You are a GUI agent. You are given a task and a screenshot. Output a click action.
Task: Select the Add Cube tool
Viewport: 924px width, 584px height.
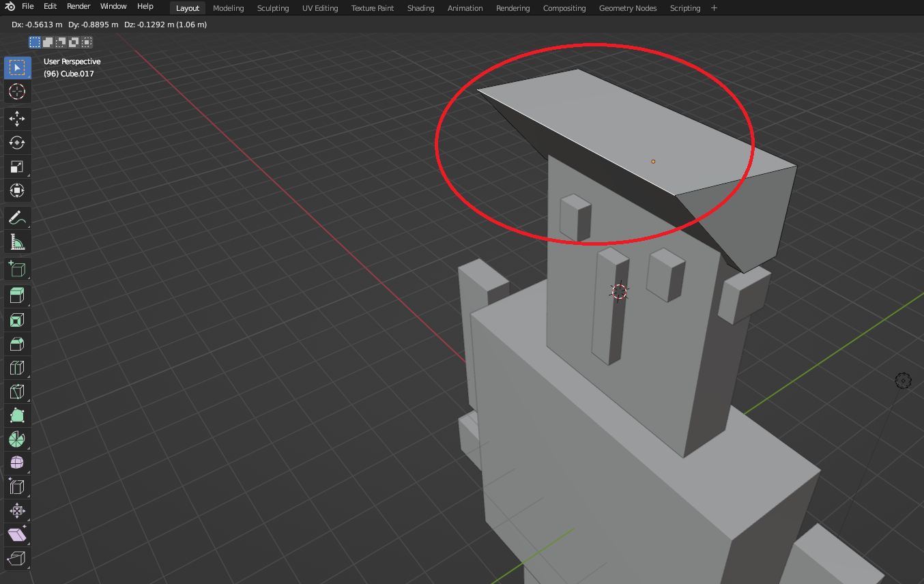18,269
